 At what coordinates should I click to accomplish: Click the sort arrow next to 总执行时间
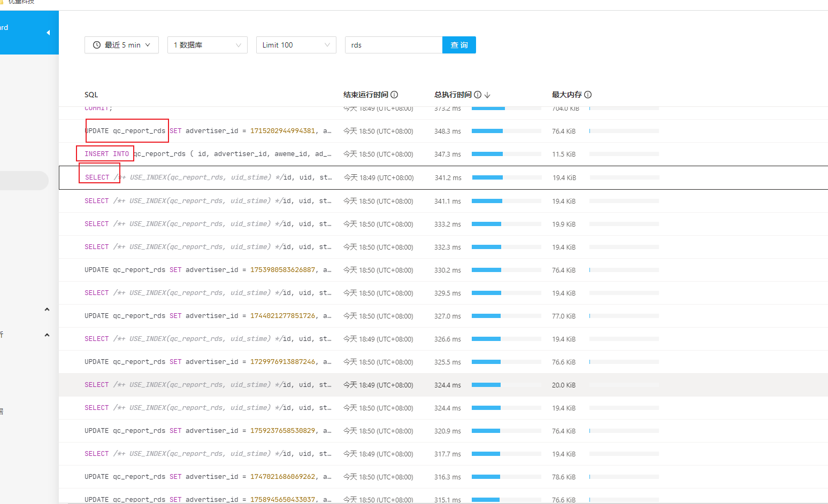coord(487,95)
